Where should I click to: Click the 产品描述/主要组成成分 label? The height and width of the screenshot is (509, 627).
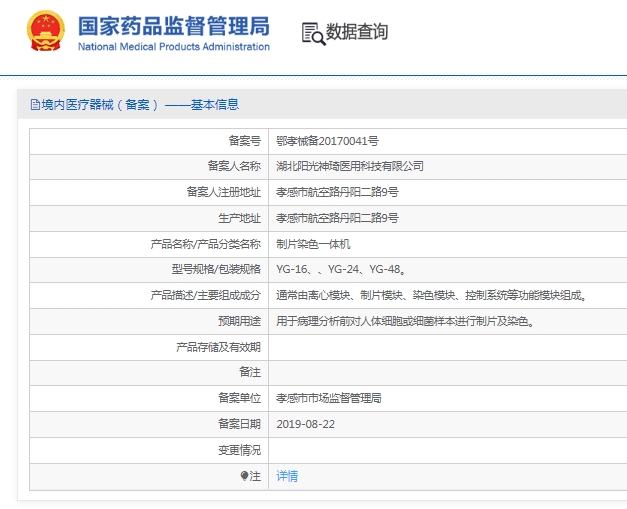pos(206,295)
